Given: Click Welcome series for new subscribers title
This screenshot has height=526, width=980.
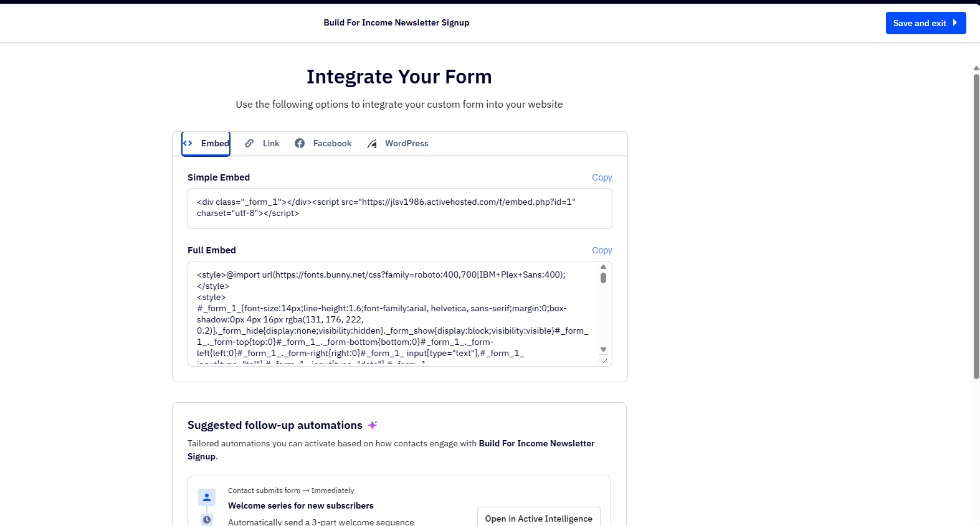Looking at the screenshot, I should click(x=301, y=506).
